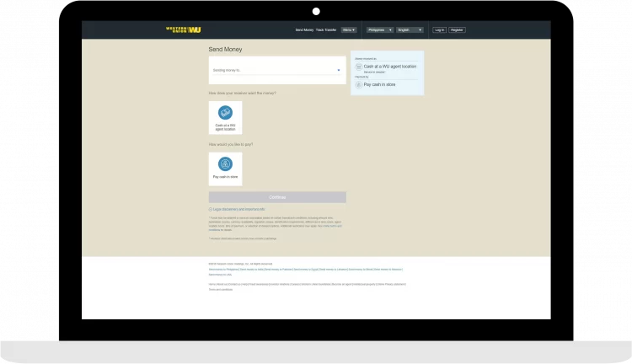Expand the Menu dropdown in header

(x=349, y=30)
